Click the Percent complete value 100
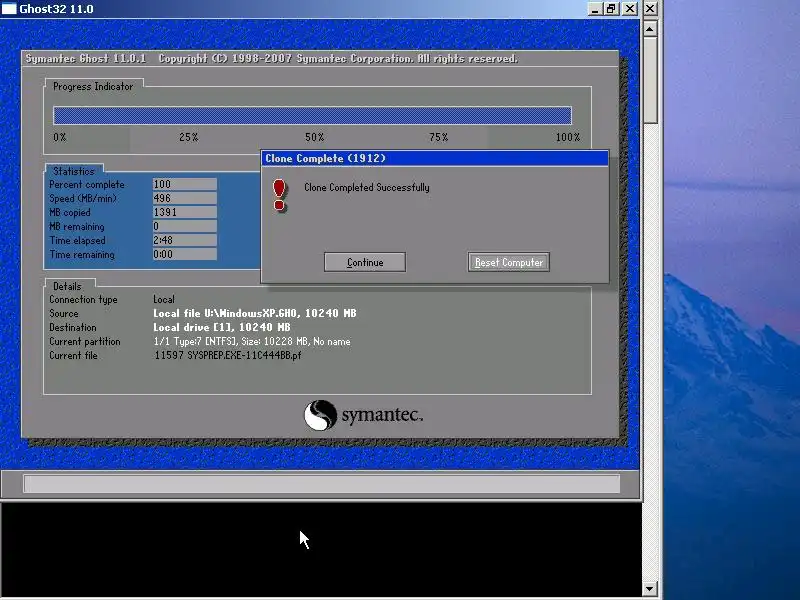The image size is (800, 600). tap(185, 184)
